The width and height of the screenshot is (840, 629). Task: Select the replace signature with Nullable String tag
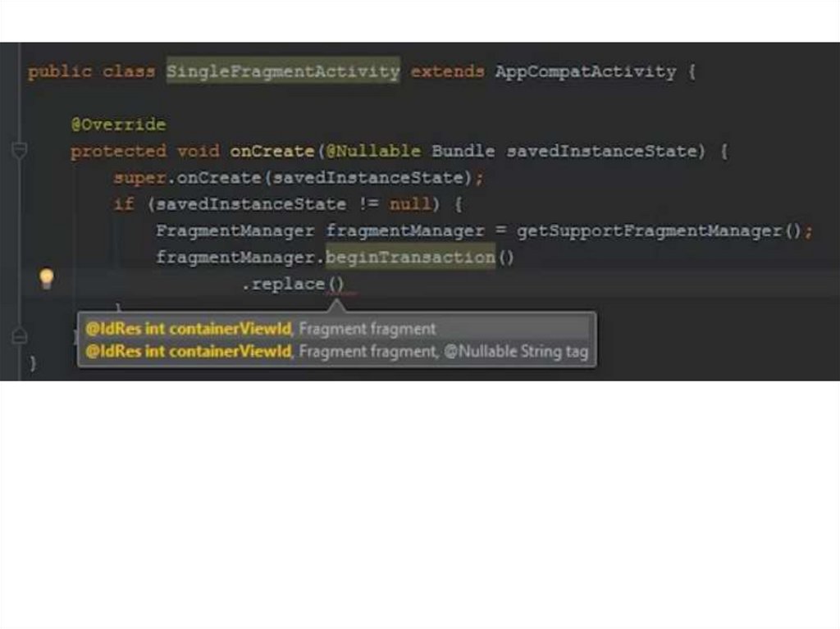[x=336, y=352]
